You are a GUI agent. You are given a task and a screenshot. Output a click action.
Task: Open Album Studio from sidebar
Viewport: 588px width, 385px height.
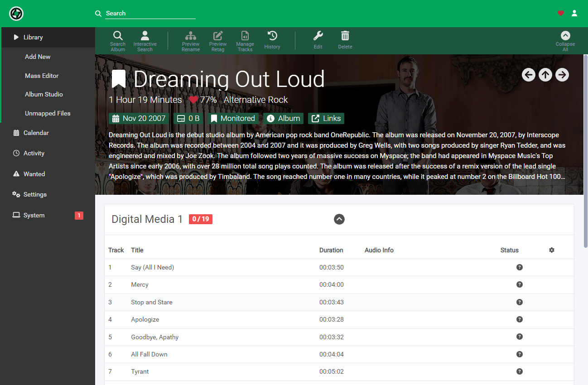(48, 94)
